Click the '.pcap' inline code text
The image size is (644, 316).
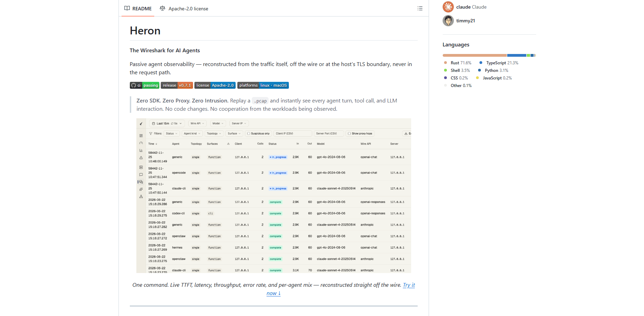pos(260,101)
